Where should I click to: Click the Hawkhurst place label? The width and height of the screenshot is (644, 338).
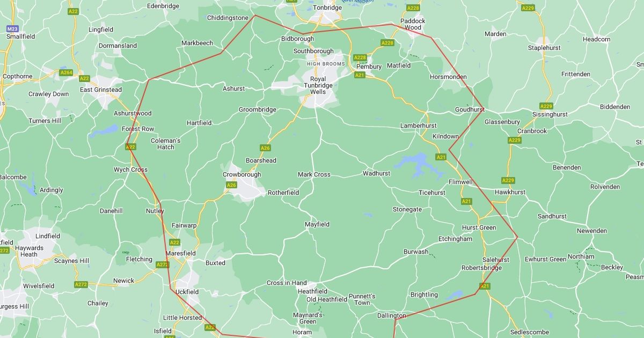pos(510,192)
